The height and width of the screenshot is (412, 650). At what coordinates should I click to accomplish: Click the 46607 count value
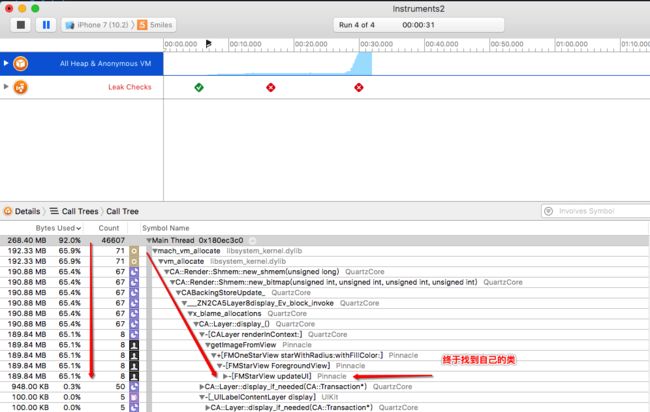[x=113, y=240]
